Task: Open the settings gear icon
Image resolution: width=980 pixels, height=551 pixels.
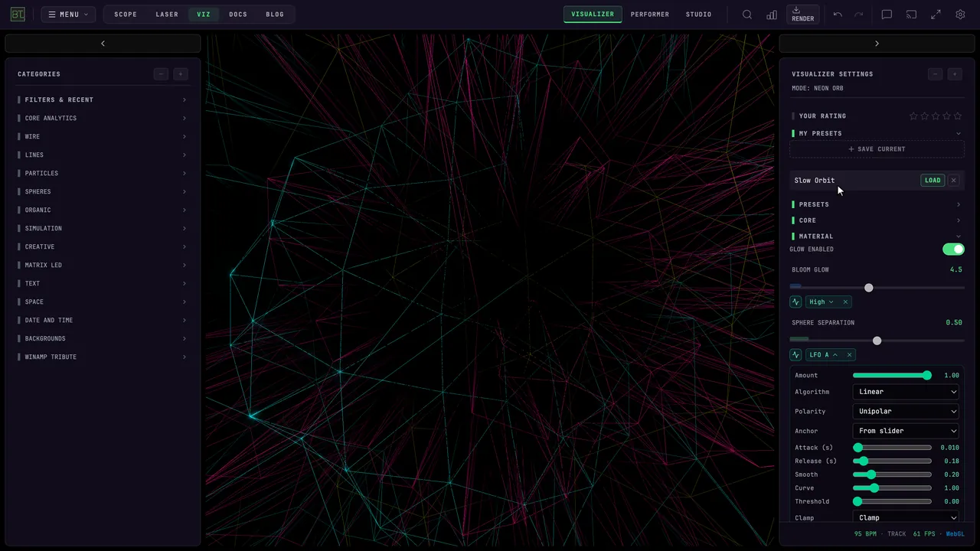Action: [x=960, y=15]
